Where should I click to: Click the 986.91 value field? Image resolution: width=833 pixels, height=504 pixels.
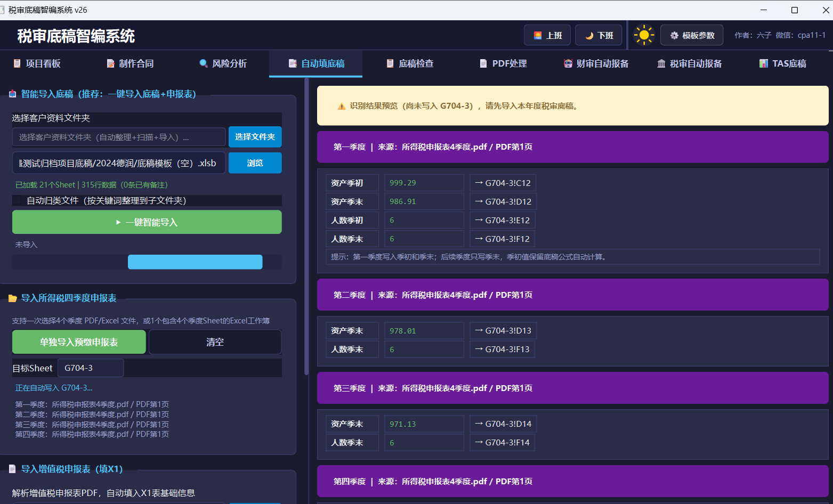pos(424,201)
